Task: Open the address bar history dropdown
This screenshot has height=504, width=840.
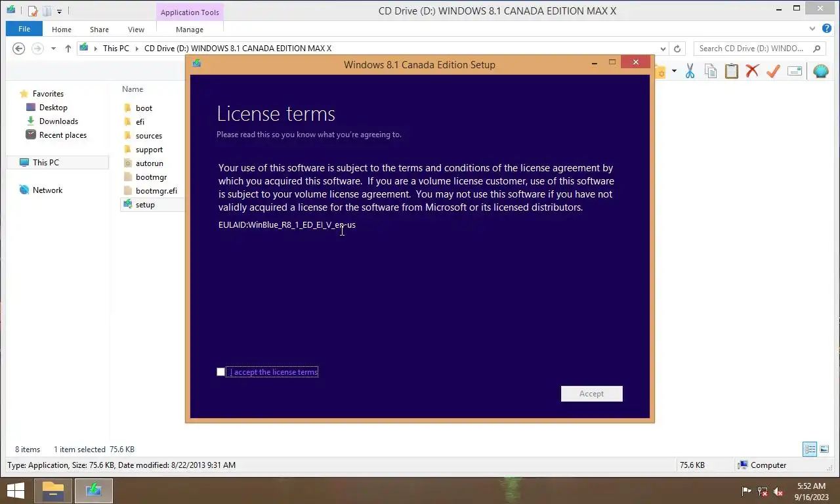Action: 663,49
